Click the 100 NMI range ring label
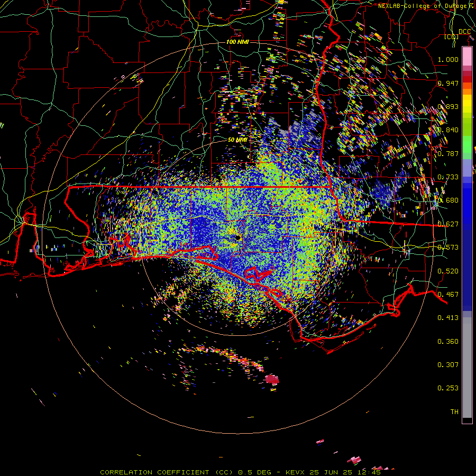Viewport: 476px width, 476px height. point(237,42)
